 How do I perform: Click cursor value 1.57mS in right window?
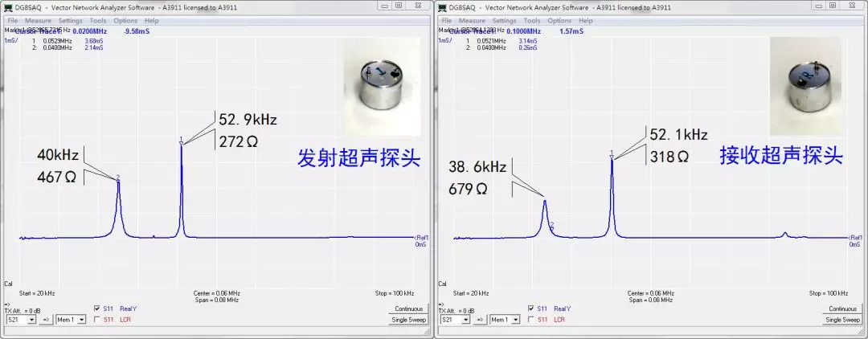tap(571, 31)
